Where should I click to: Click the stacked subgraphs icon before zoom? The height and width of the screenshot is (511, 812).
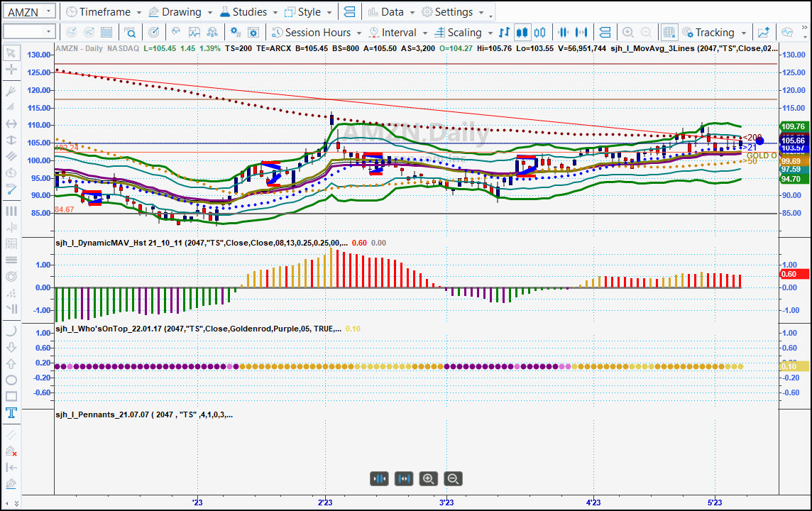604,32
